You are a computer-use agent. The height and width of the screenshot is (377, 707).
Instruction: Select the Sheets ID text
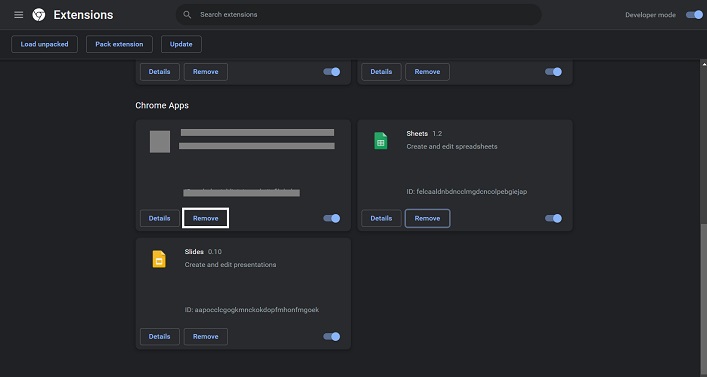tap(467, 192)
